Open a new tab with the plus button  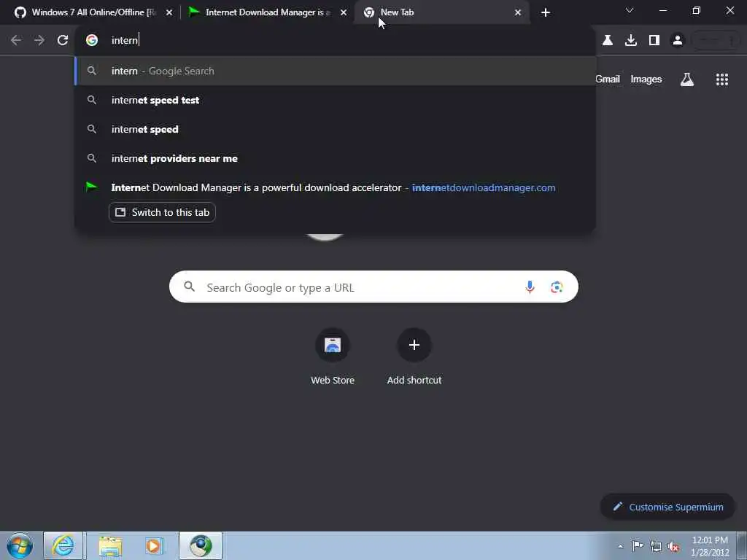[546, 12]
